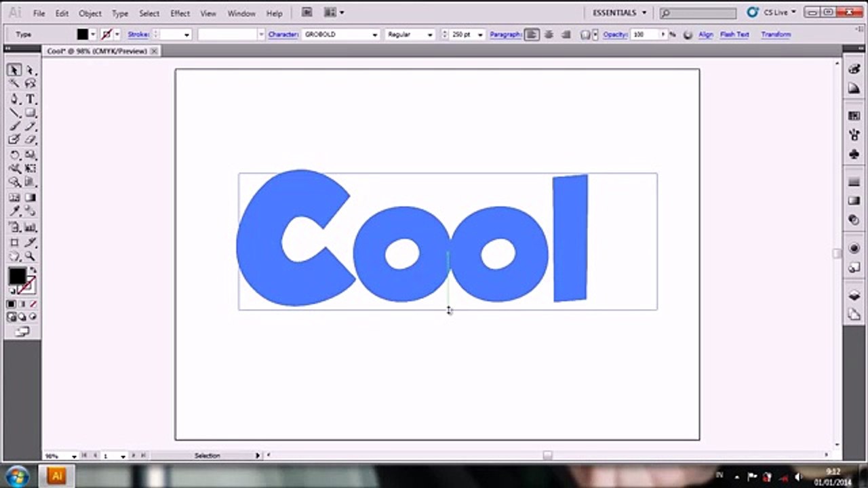Open the Symbols panel club icon
The height and width of the screenshot is (488, 868).
pos(854,155)
